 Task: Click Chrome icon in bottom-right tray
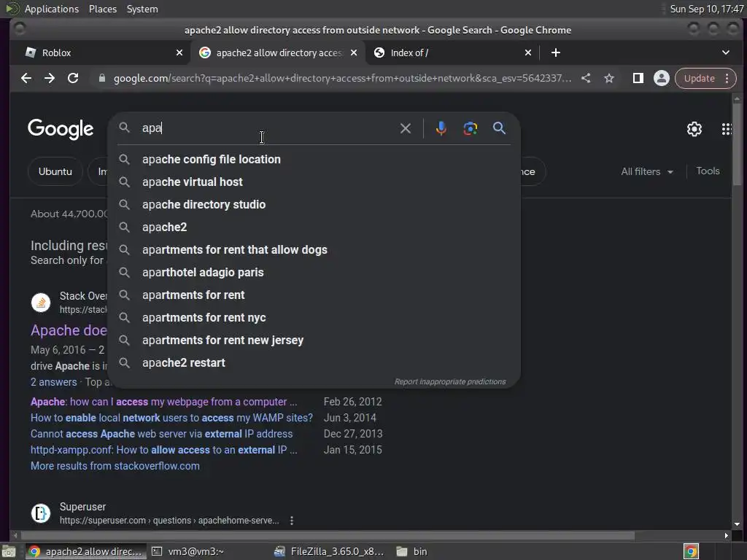point(691,551)
